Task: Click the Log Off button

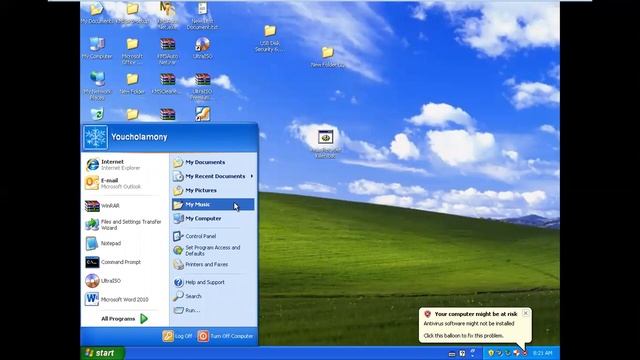Action: (x=178, y=336)
